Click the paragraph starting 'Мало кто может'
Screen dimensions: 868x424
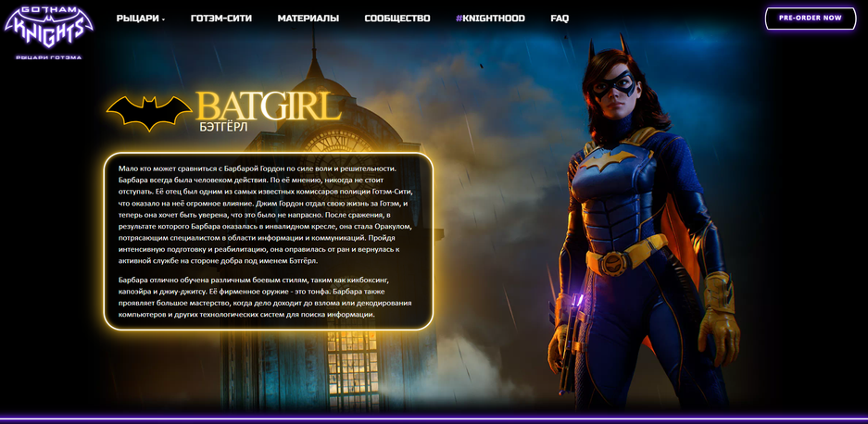click(267, 214)
